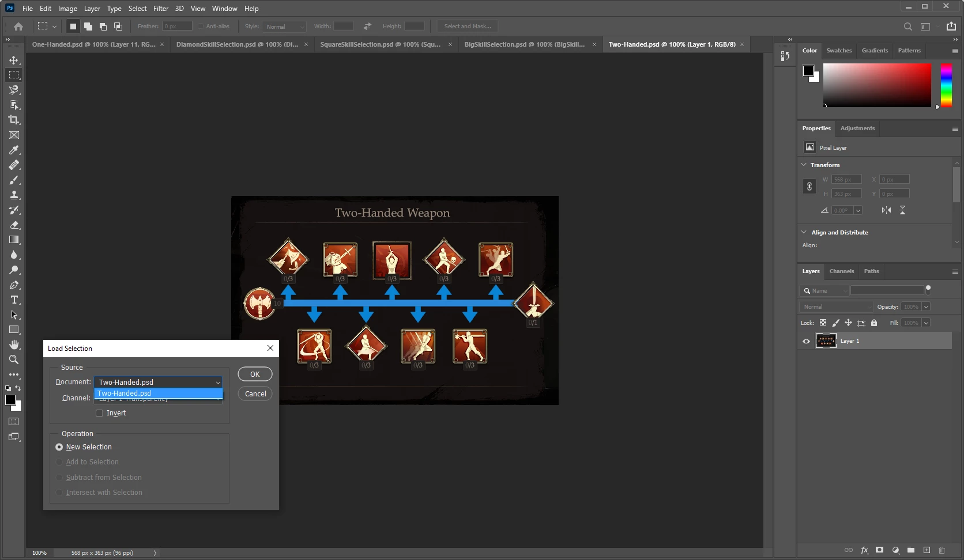Select the Object Selection tool
Image resolution: width=964 pixels, height=560 pixels.
[14, 105]
